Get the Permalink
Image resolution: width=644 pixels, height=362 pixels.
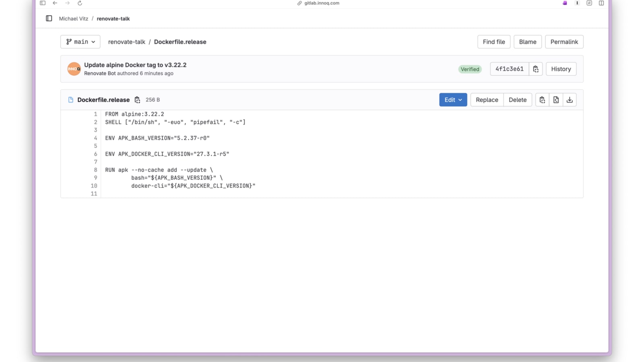(564, 42)
